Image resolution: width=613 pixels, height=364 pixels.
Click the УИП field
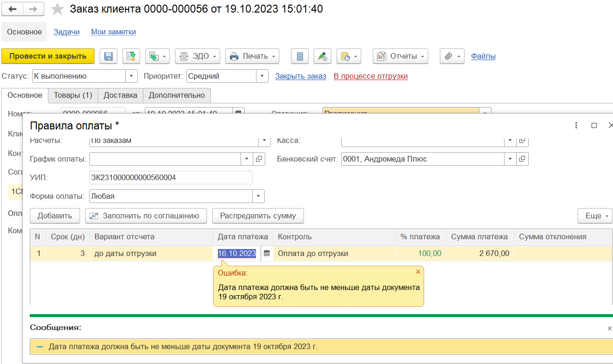pos(171,178)
